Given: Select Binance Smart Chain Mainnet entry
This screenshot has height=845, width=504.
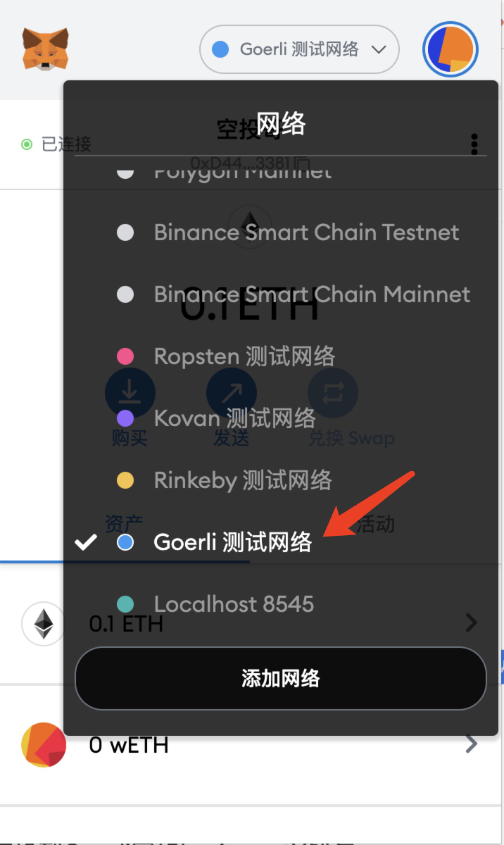Looking at the screenshot, I should [312, 294].
